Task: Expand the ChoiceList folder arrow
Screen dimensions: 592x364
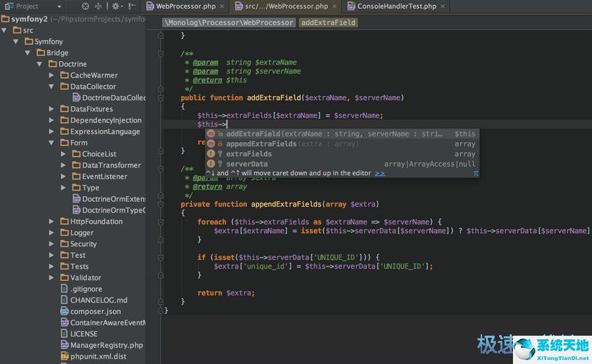Action: point(63,154)
